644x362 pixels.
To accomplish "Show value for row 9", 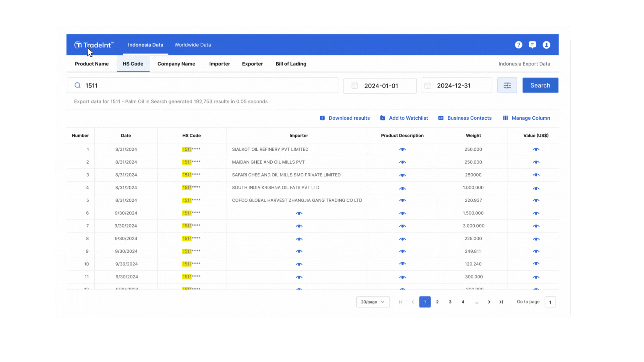I will coord(536,251).
